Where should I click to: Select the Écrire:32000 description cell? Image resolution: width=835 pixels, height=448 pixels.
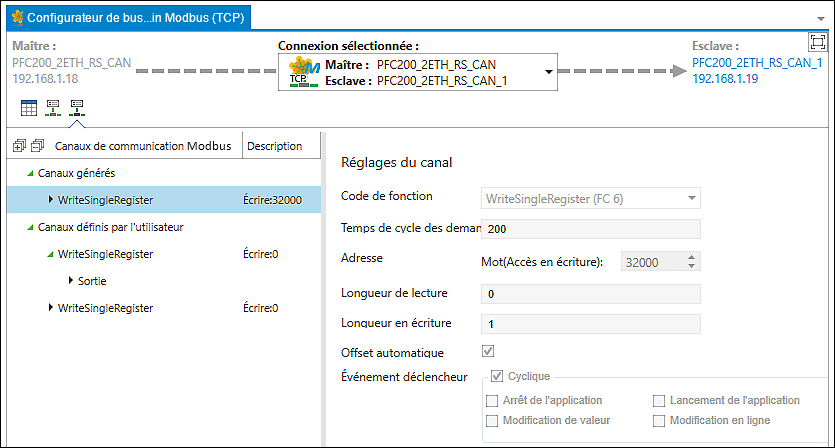coord(272,200)
